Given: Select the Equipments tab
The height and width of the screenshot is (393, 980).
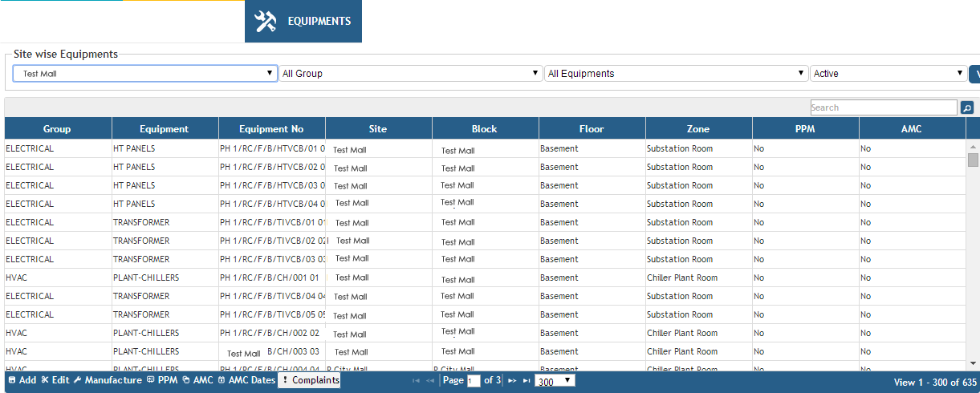Looking at the screenshot, I should point(303,21).
